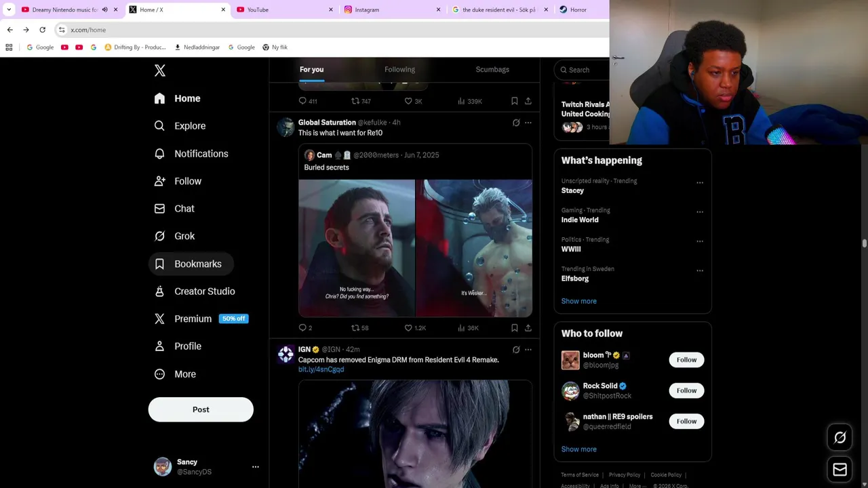
Task: Like the post with 3K likes
Action: click(413, 101)
